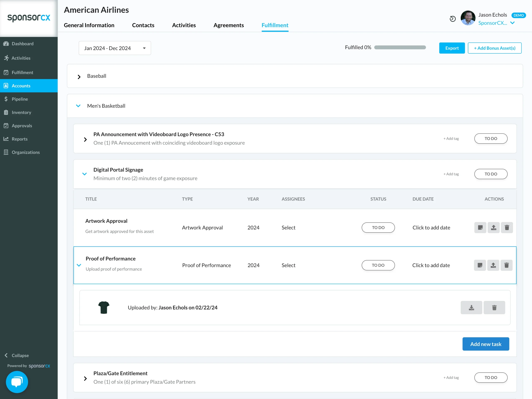532x399 pixels.
Task: Open the uploaded t-shirt thumbnail
Action: point(104,308)
